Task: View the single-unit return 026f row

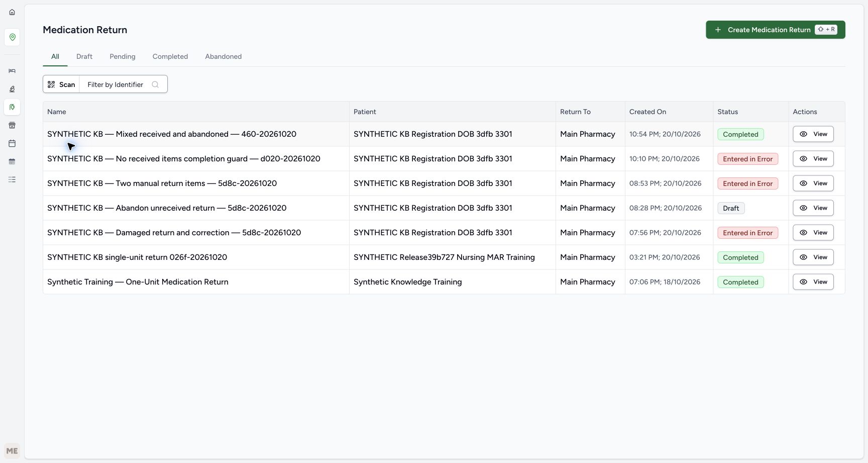Action: click(x=813, y=257)
